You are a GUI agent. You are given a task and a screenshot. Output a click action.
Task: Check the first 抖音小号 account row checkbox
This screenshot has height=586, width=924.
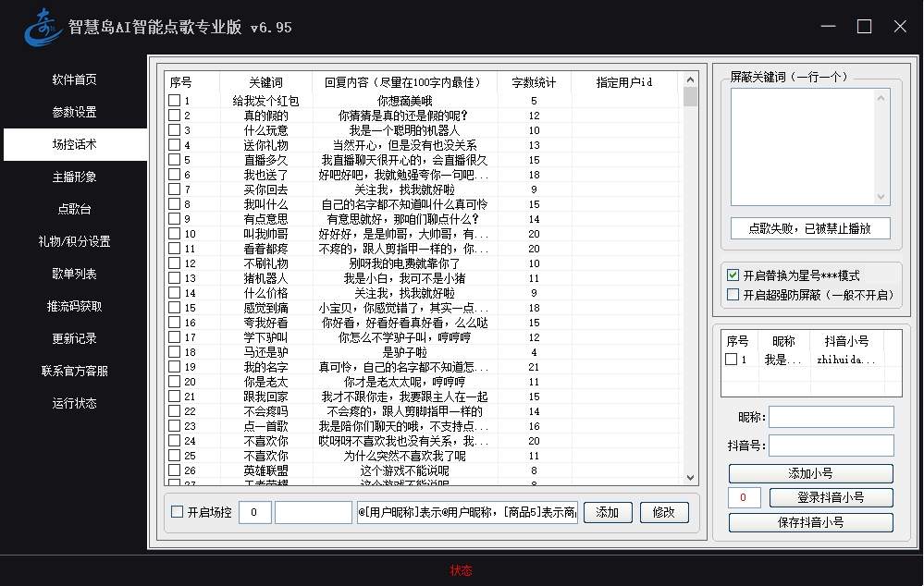[731, 360]
